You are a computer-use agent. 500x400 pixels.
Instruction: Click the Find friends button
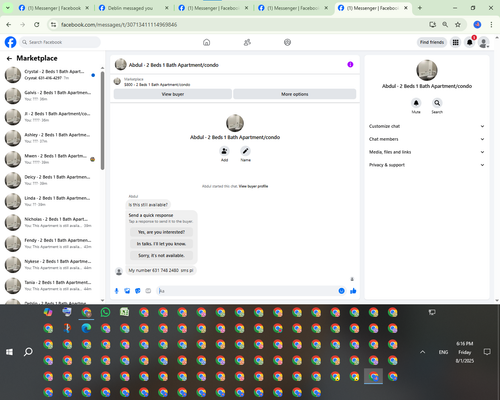(x=432, y=42)
